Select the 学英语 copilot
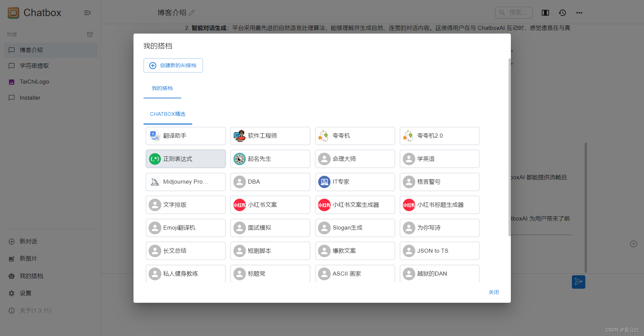The image size is (644, 336). coord(440,159)
